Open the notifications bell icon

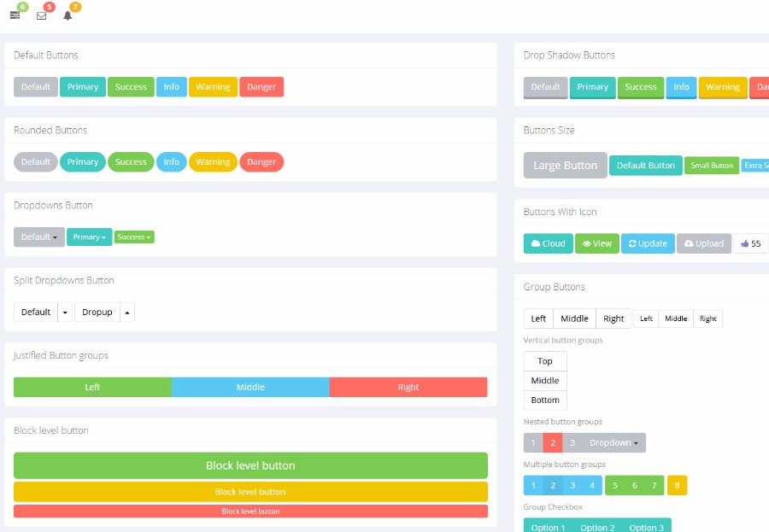pyautogui.click(x=68, y=15)
